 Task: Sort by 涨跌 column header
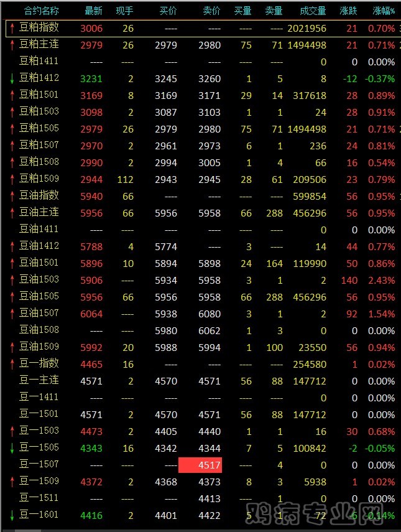point(348,11)
